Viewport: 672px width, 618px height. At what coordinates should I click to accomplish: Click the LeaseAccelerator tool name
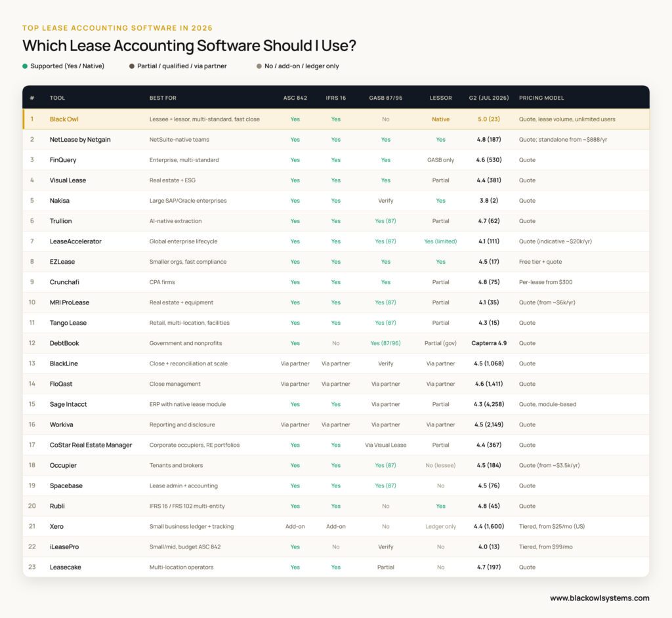click(75, 241)
